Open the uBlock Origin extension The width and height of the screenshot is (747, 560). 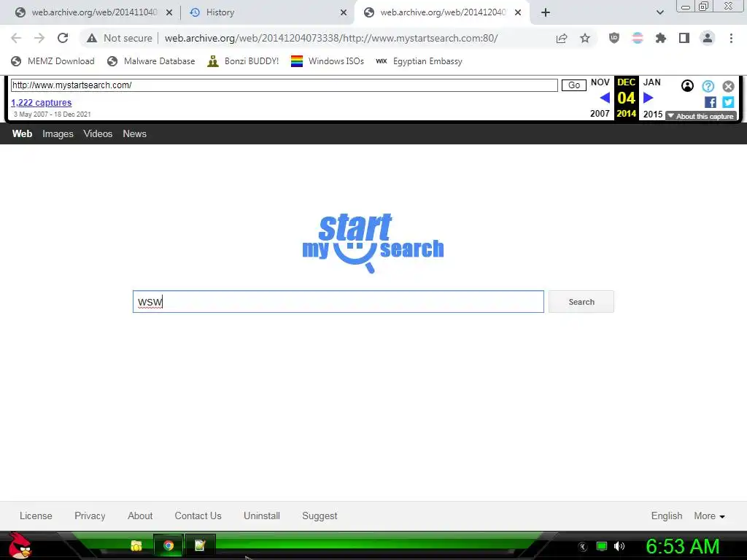coord(614,38)
